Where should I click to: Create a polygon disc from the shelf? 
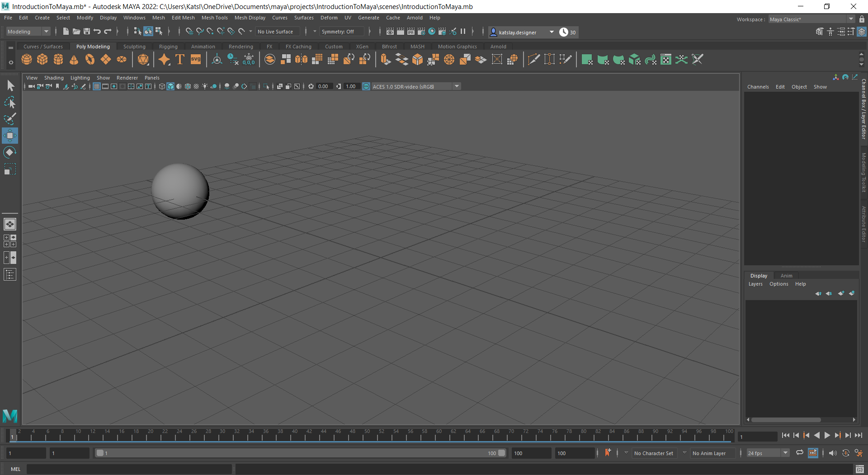click(x=122, y=59)
